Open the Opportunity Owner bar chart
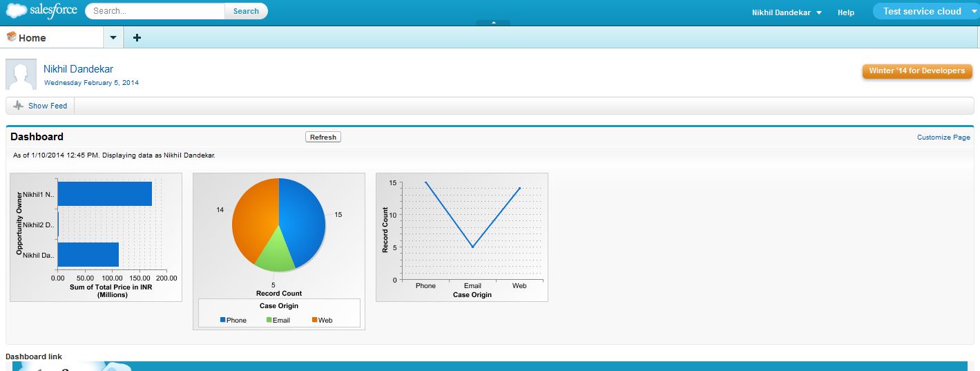This screenshot has height=371, width=980. (x=96, y=237)
